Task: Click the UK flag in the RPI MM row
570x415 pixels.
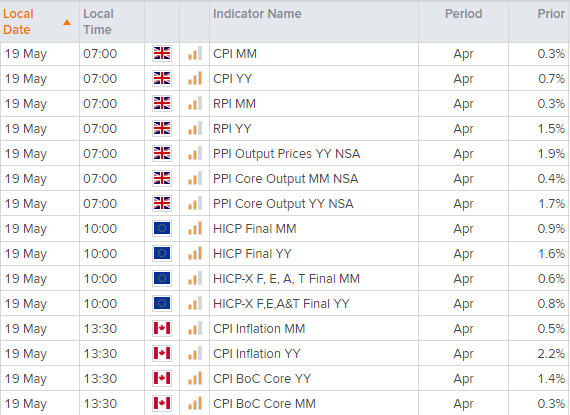Action: coord(162,104)
